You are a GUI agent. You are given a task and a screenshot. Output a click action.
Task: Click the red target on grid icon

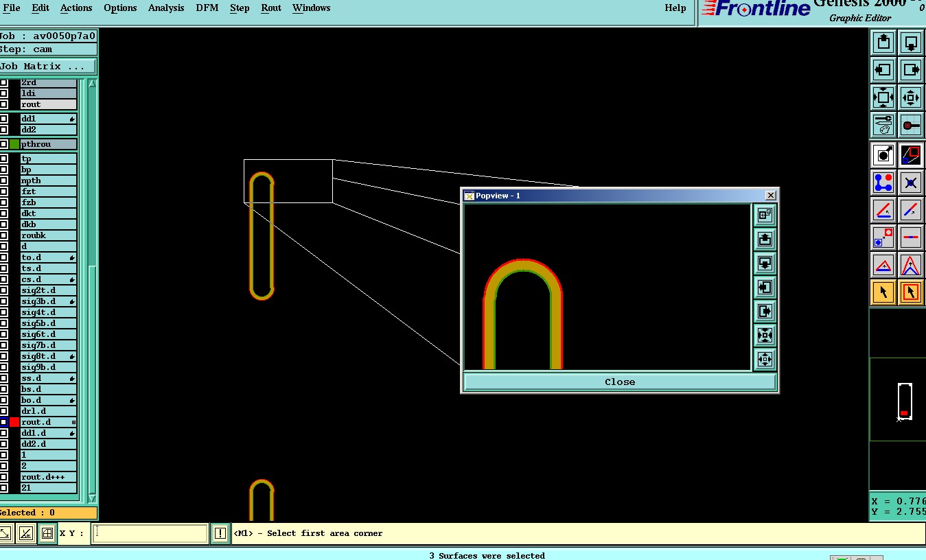point(911,125)
